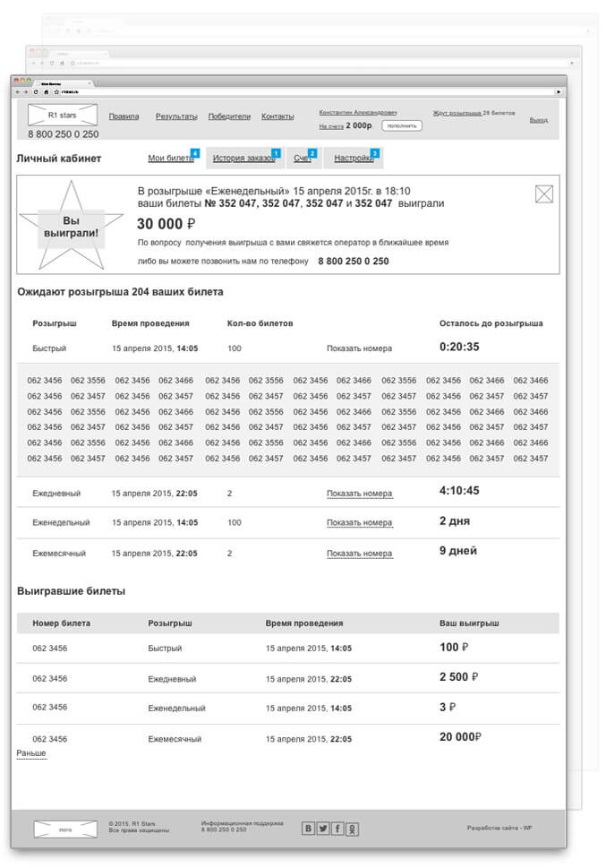Switch to the Мои билеты tab
This screenshot has height=868, width=606.
[x=171, y=159]
